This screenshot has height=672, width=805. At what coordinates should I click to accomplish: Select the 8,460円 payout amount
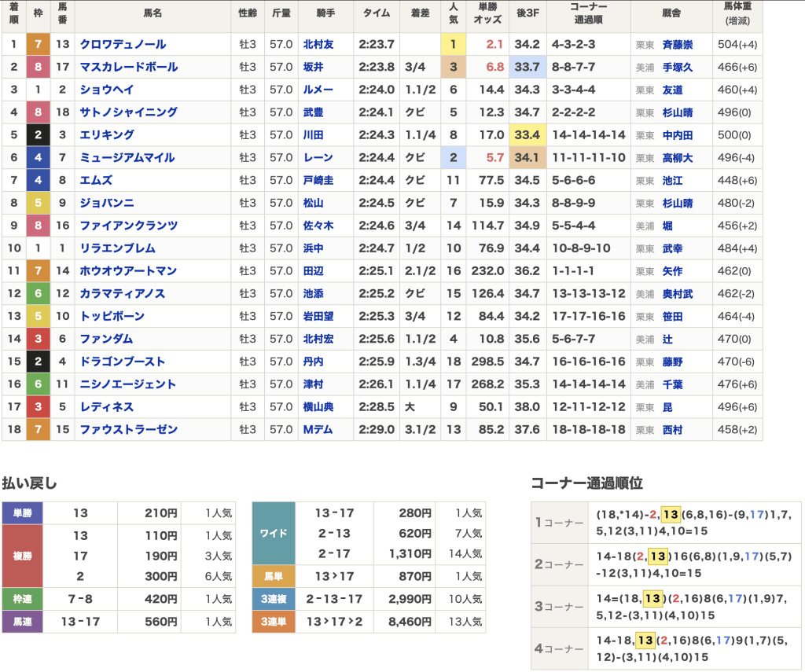point(410,622)
